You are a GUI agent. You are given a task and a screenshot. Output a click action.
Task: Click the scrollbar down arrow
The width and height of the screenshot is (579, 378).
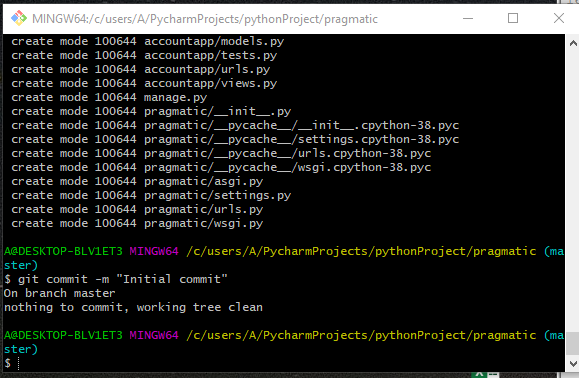pos(573,364)
